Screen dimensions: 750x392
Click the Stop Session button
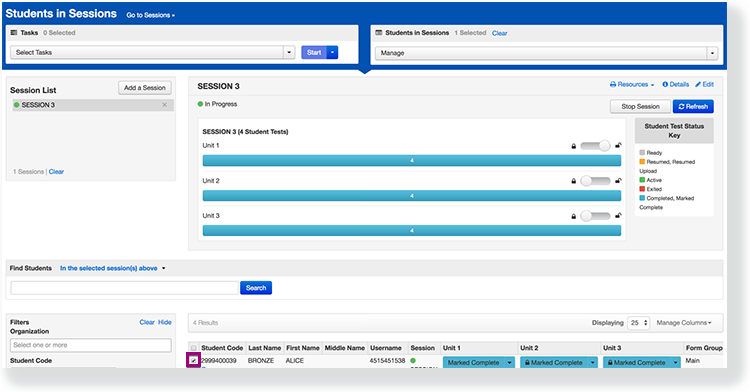pyautogui.click(x=640, y=107)
